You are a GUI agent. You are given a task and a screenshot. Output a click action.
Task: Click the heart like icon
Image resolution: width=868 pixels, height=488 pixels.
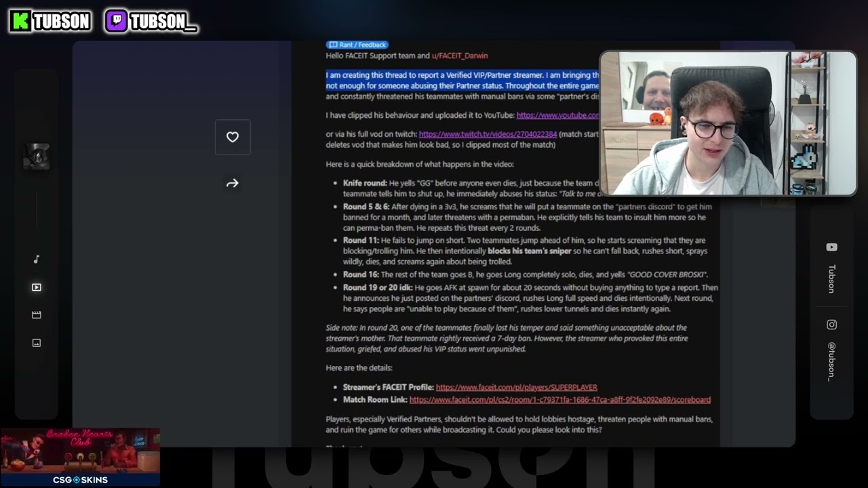pyautogui.click(x=233, y=137)
